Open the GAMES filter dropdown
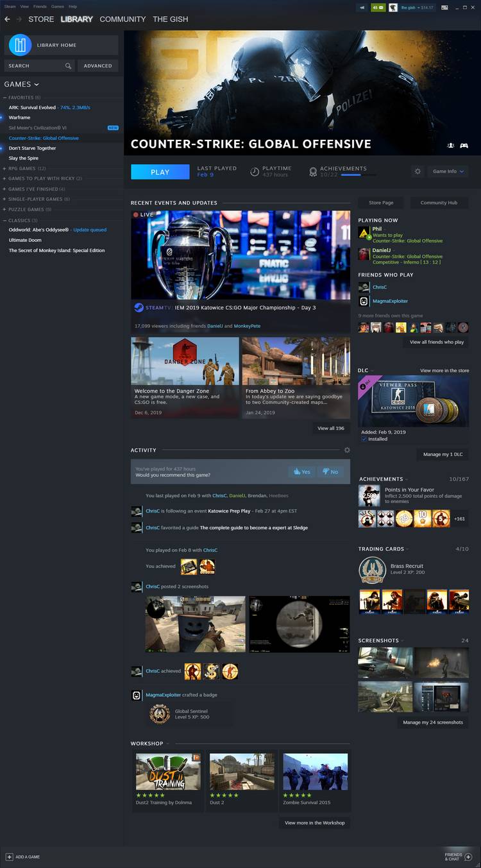The image size is (481, 868). click(x=22, y=84)
